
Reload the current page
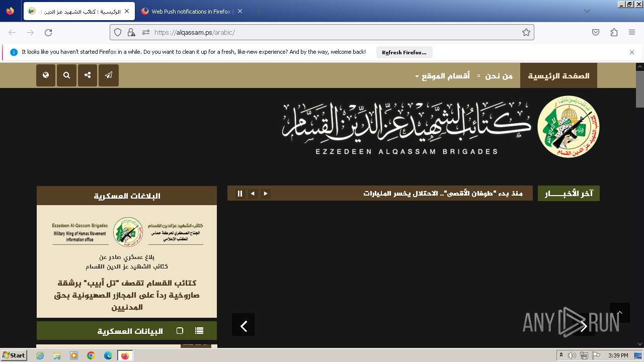[x=48, y=32]
